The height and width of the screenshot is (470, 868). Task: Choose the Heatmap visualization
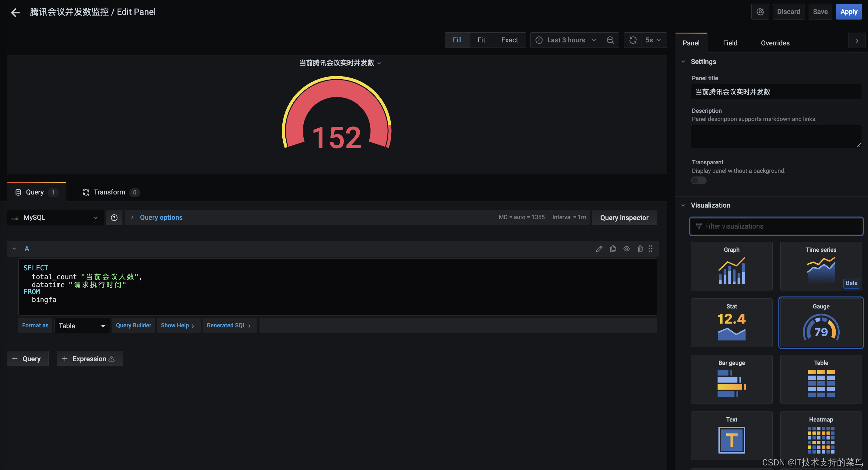pos(821,436)
